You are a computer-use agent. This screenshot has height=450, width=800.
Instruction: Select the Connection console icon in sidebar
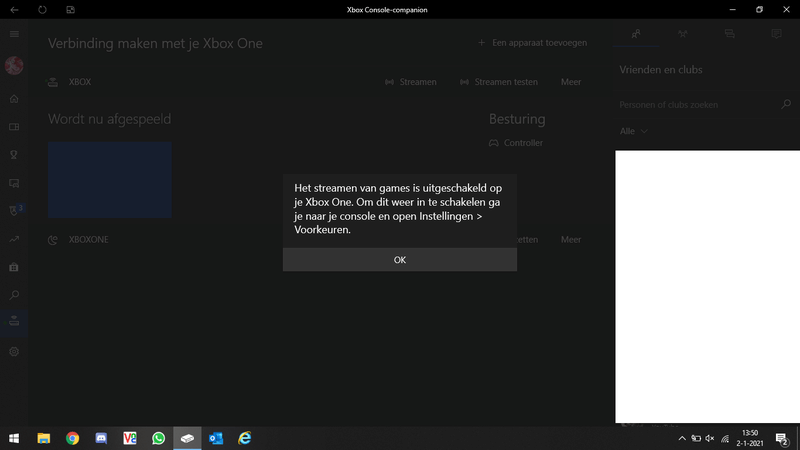point(14,323)
